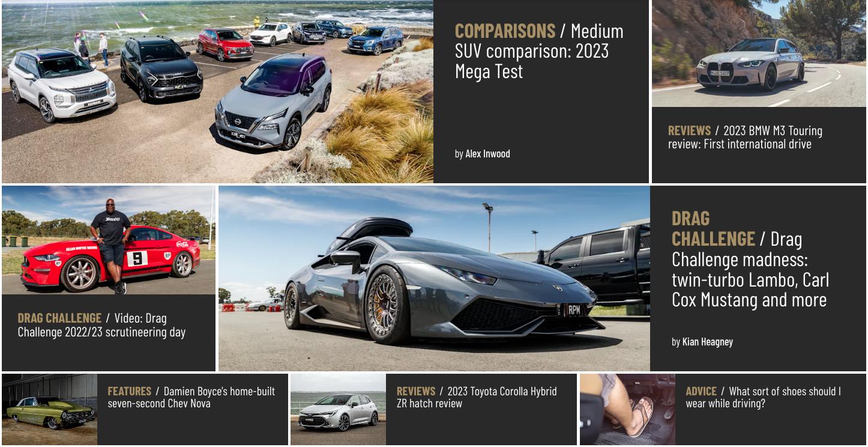Image resolution: width=868 pixels, height=447 pixels.
Task: Click the REVIEWS label above BMW article
Action: click(x=689, y=131)
